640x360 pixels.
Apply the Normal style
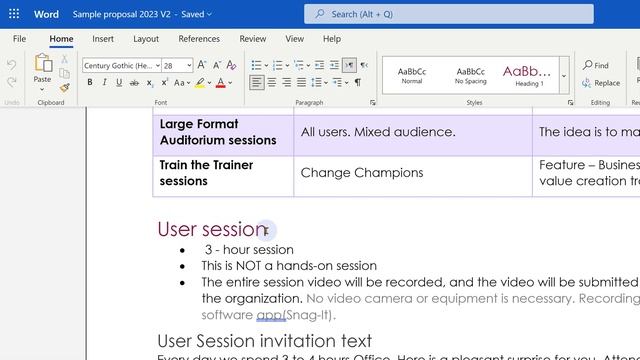412,76
